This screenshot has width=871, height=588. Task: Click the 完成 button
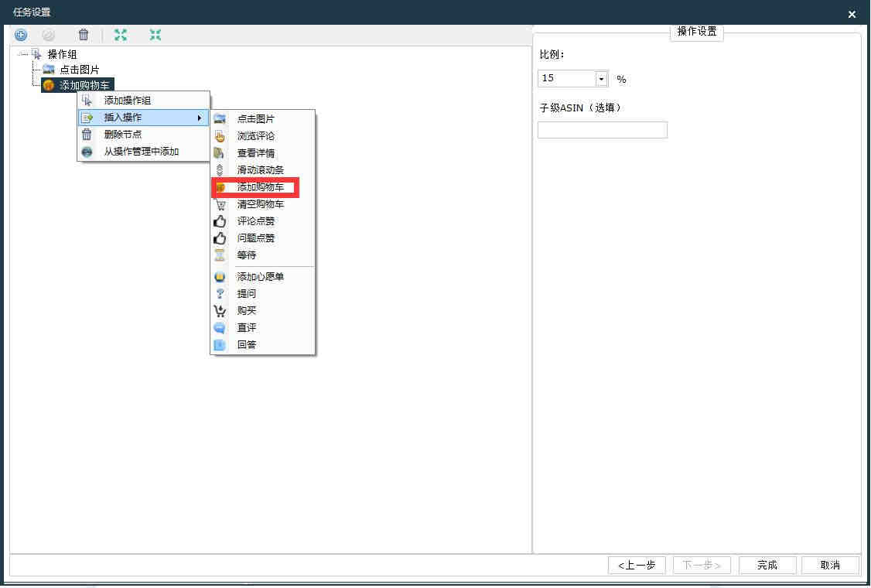tap(767, 566)
